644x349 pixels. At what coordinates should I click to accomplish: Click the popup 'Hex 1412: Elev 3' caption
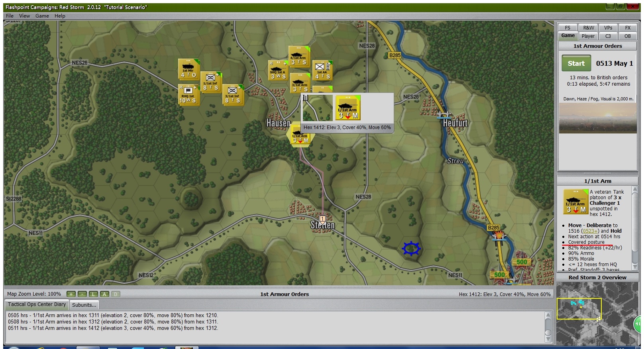pyautogui.click(x=347, y=127)
